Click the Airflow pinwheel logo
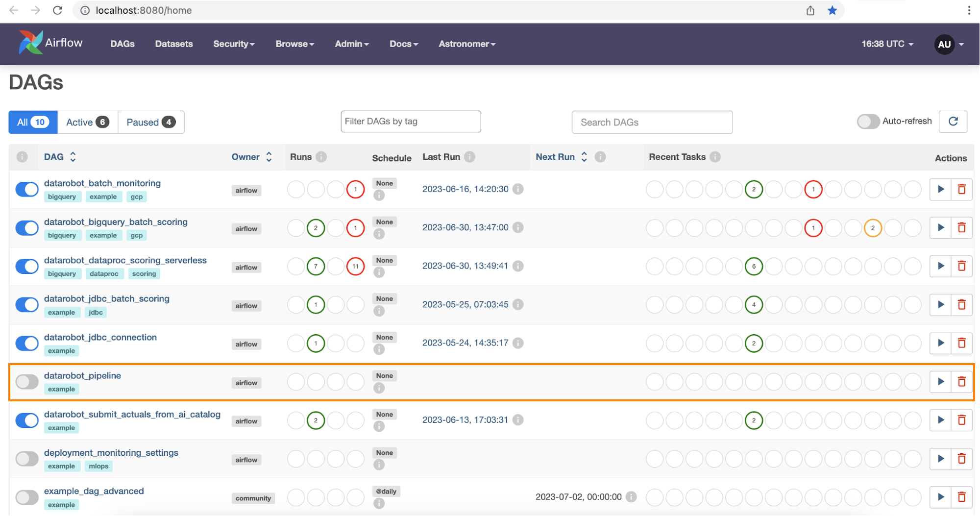Image resolution: width=980 pixels, height=516 pixels. (x=30, y=43)
